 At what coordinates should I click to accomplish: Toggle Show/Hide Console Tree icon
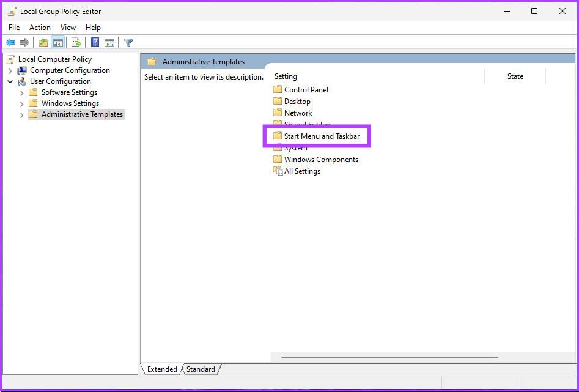click(58, 42)
